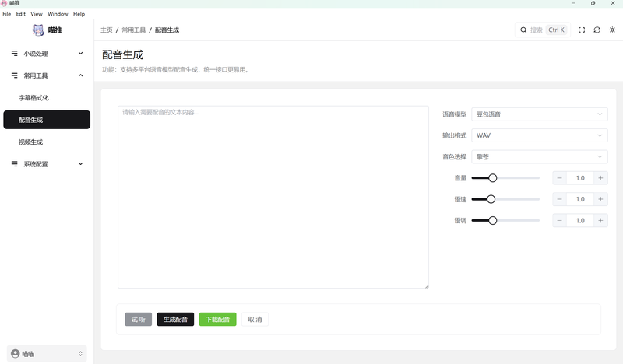623x364 pixels.
Task: Click the 语速 slider handle
Action: click(x=491, y=199)
